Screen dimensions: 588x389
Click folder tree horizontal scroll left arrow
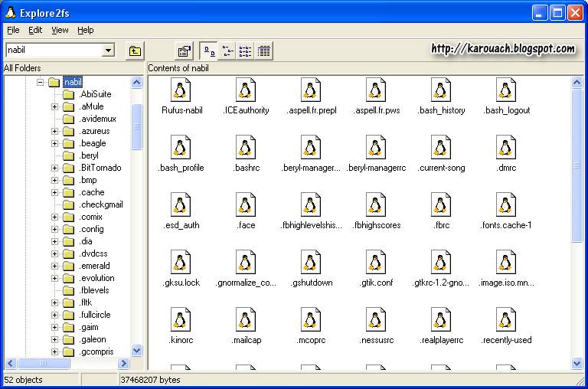pyautogui.click(x=10, y=363)
